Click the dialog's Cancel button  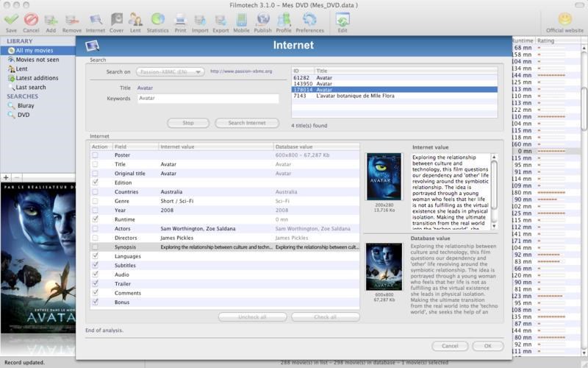(x=450, y=346)
